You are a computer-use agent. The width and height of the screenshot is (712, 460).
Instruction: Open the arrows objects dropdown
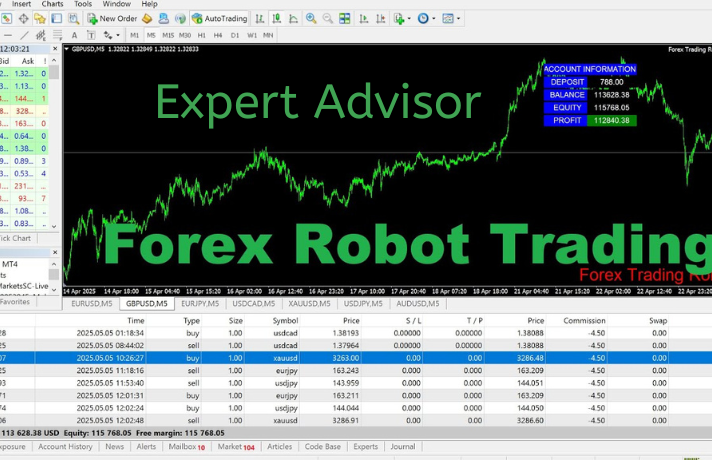click(118, 35)
